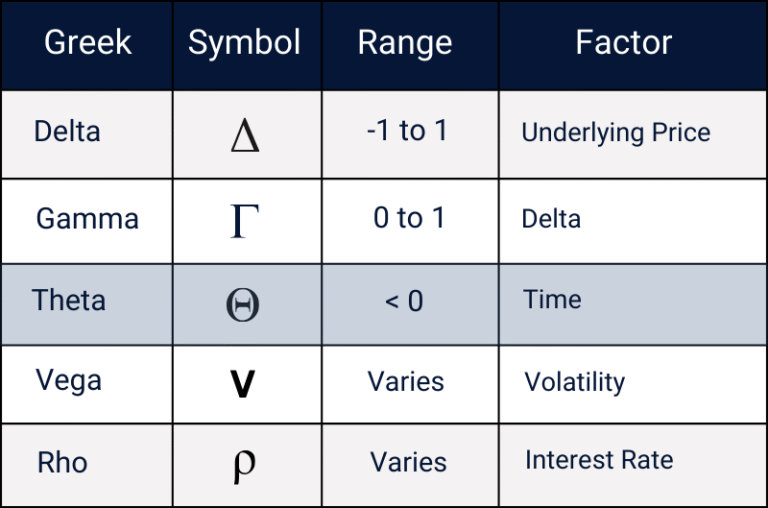768x508 pixels.
Task: Click the bold Vega V symbol
Action: (243, 385)
